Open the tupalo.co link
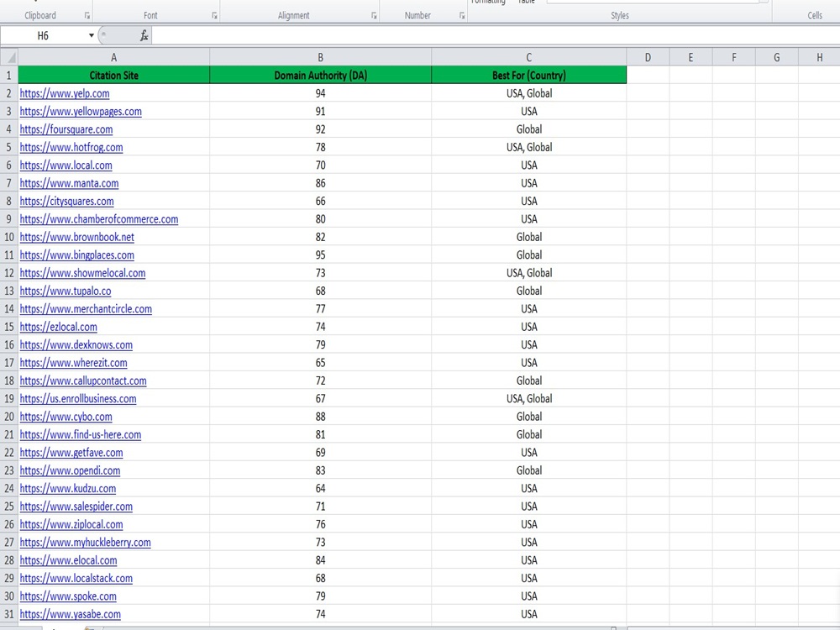The width and height of the screenshot is (840, 630). point(66,291)
